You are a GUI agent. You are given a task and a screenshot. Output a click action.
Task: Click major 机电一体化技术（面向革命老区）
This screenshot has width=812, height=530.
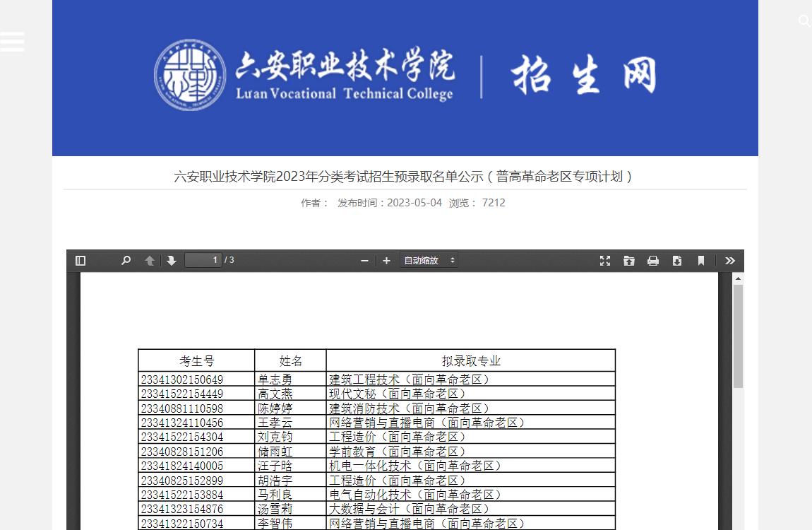tap(415, 466)
